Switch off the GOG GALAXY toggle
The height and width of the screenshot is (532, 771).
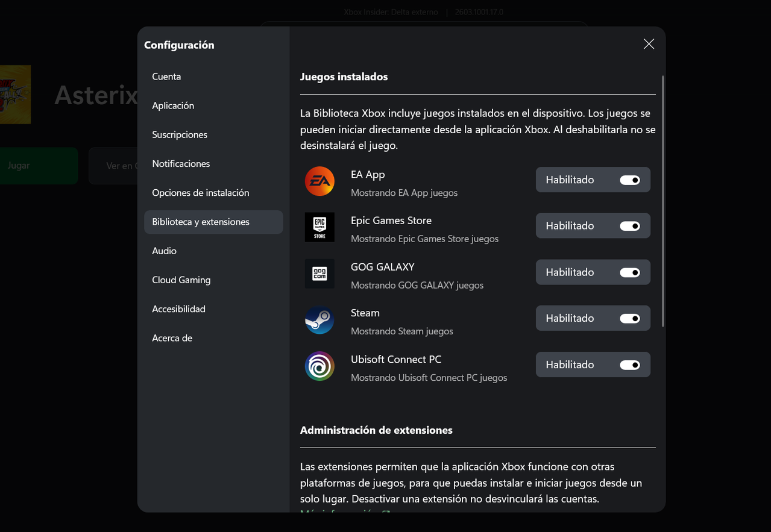click(x=630, y=272)
